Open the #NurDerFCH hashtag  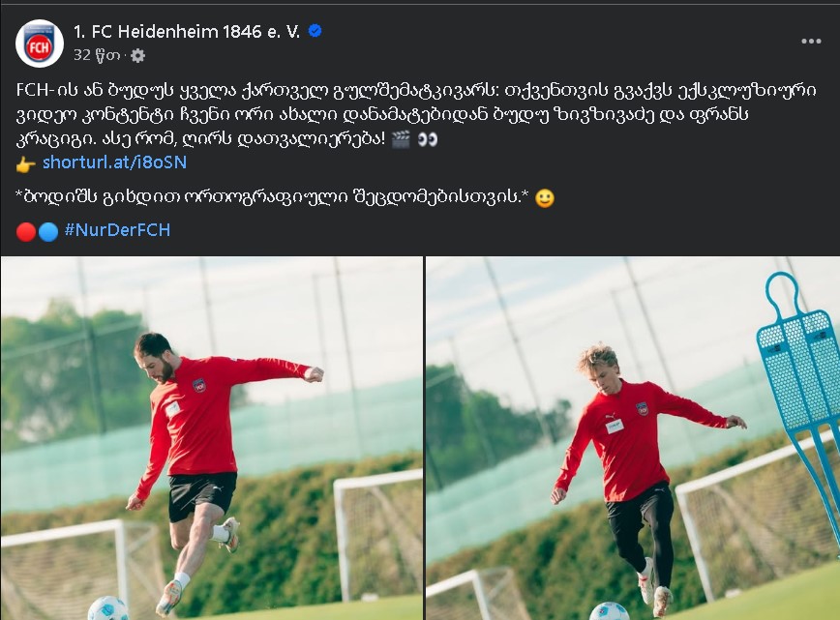click(117, 230)
